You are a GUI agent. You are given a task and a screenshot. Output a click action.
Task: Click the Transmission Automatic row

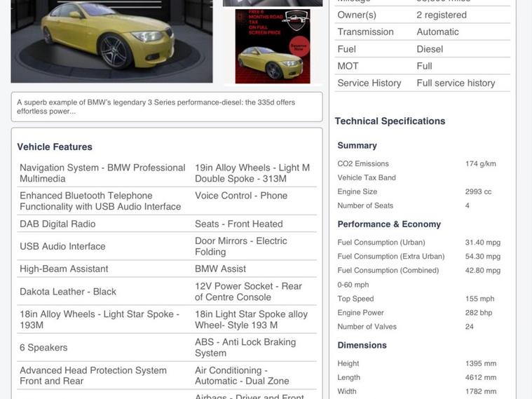[x=421, y=32]
